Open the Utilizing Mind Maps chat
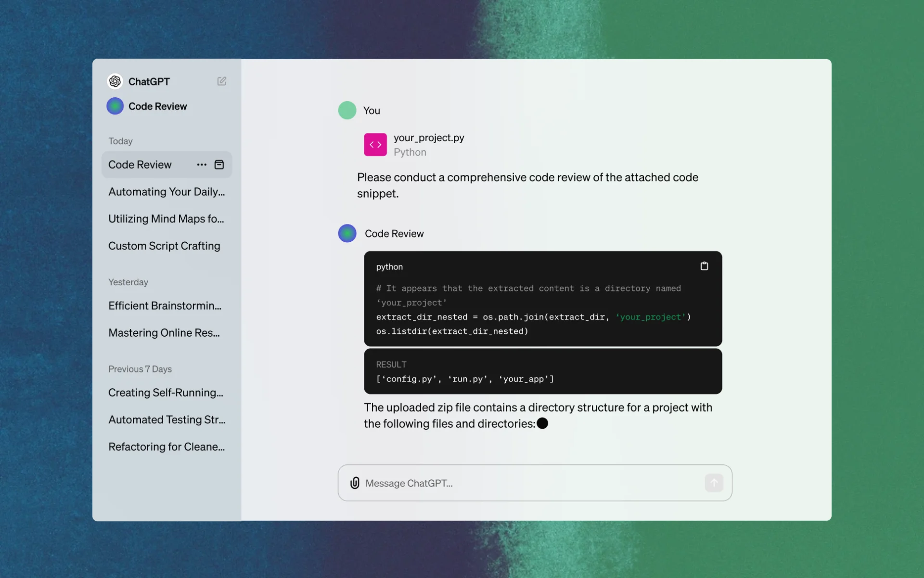 [x=166, y=219]
